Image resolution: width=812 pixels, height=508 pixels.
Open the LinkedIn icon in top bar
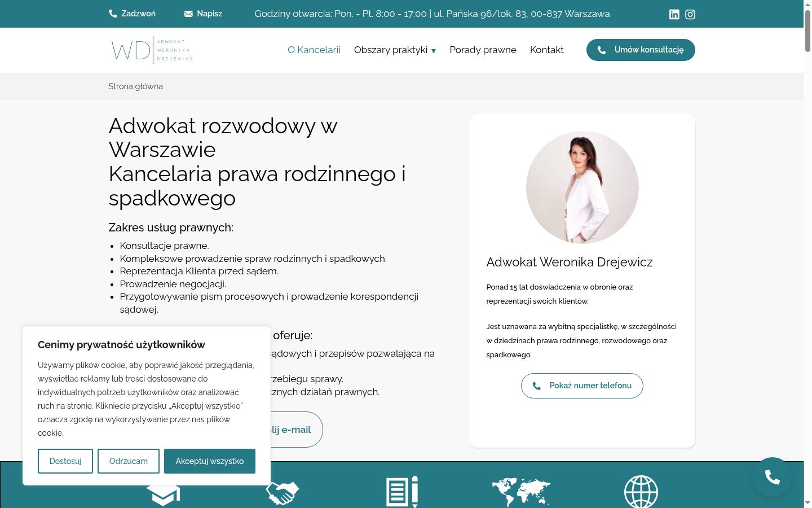pos(674,14)
